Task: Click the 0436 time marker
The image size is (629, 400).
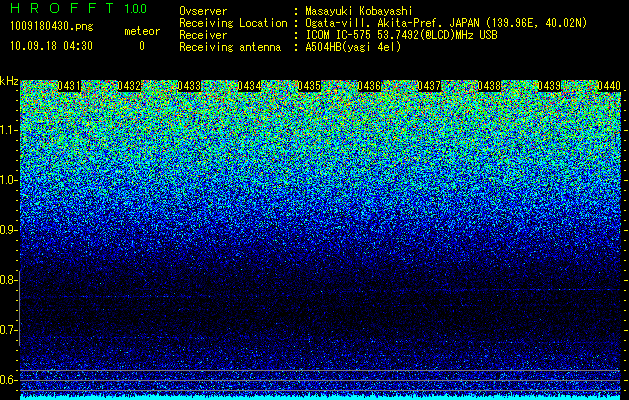Action: [369, 86]
